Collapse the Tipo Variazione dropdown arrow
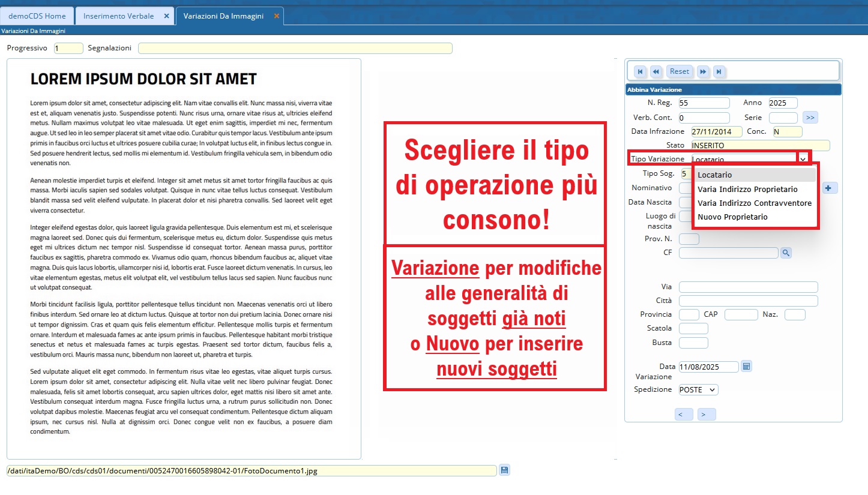The width and height of the screenshot is (868, 495). tap(803, 159)
